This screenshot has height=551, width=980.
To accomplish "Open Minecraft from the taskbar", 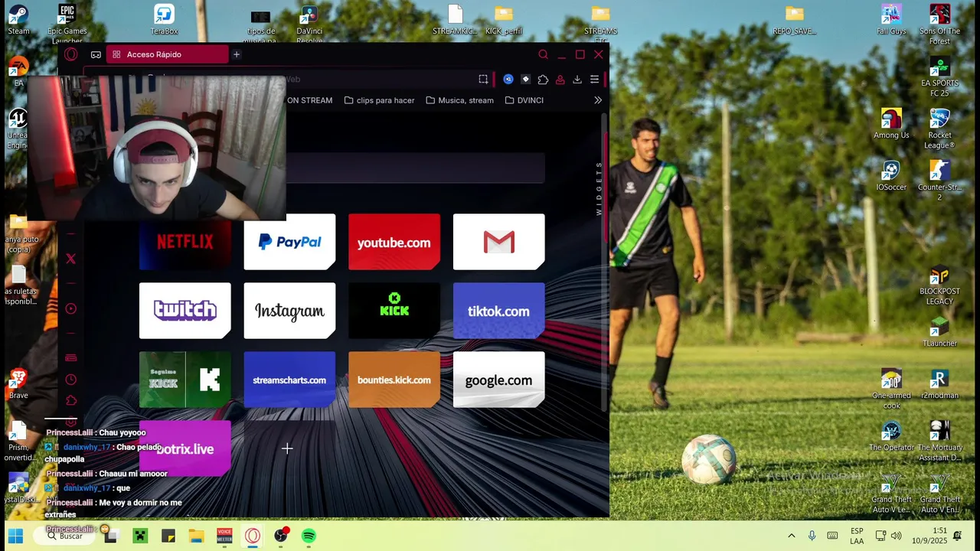I will coord(139,536).
